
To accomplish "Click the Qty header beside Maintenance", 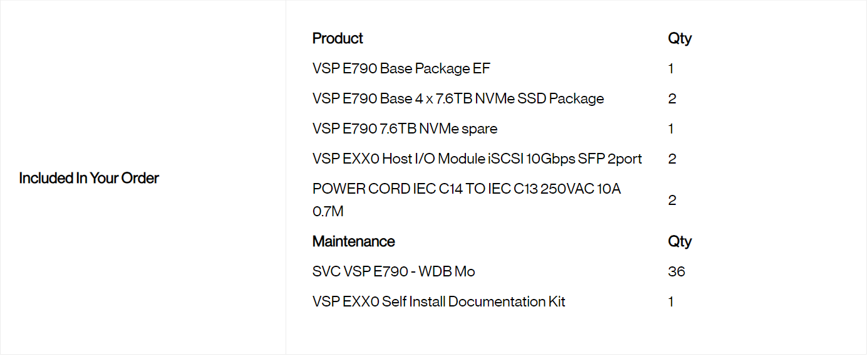I will (679, 241).
